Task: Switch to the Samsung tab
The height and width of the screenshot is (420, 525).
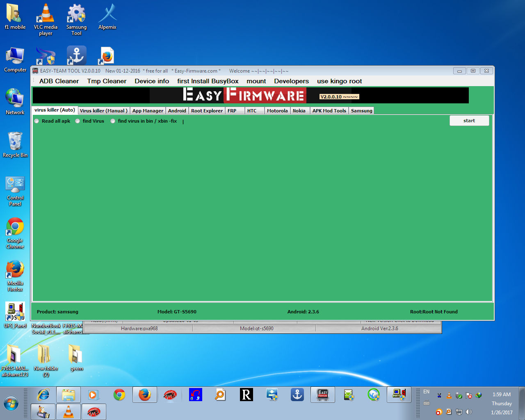Action: tap(361, 111)
